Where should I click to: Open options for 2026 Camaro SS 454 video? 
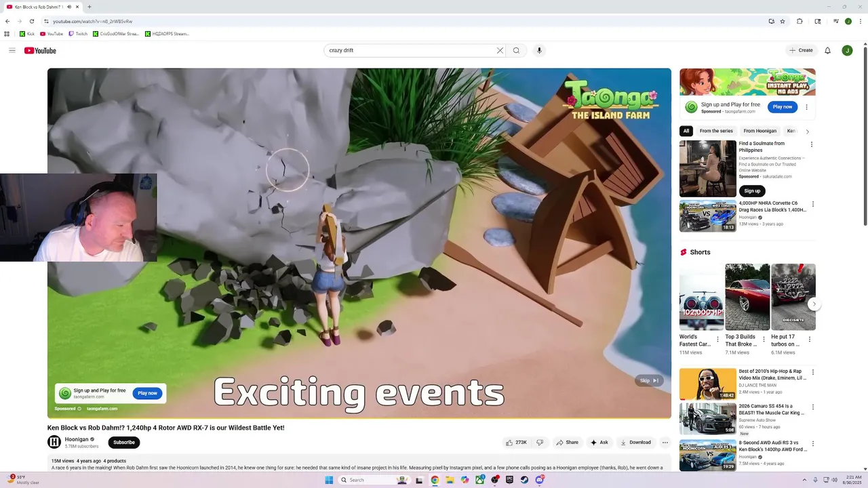(x=813, y=407)
